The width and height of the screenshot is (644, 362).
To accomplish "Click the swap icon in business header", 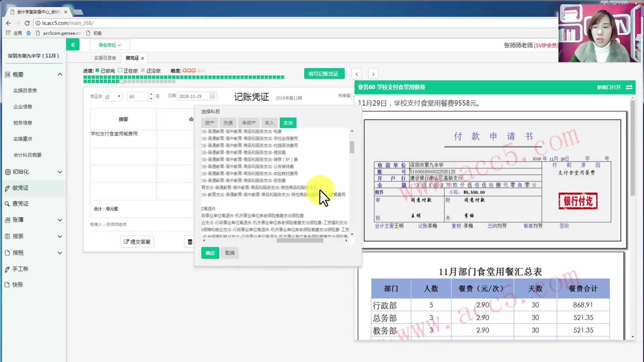I will 629,87.
